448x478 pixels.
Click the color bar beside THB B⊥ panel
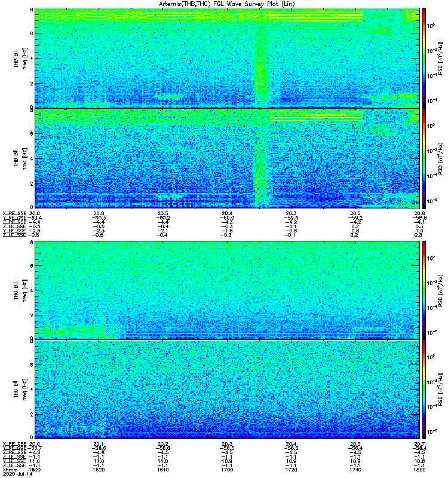[x=424, y=58]
